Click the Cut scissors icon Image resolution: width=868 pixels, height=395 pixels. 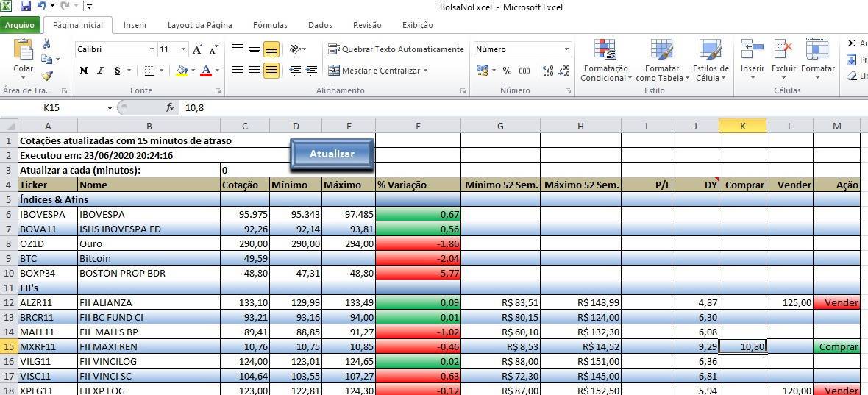48,44
